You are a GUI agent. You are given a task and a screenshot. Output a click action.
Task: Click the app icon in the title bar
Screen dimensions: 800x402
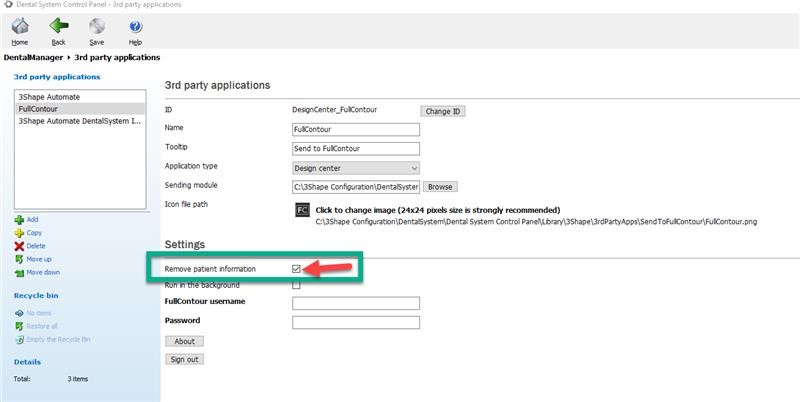(7, 5)
